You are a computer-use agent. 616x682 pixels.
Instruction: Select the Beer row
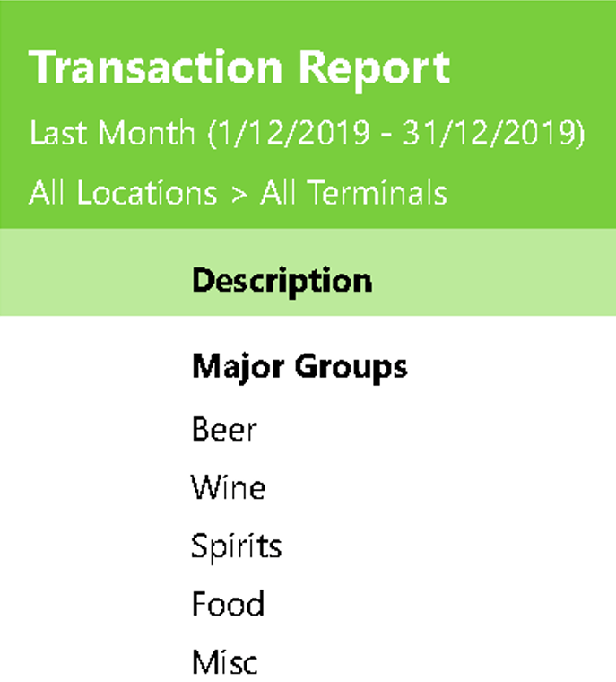(x=224, y=429)
